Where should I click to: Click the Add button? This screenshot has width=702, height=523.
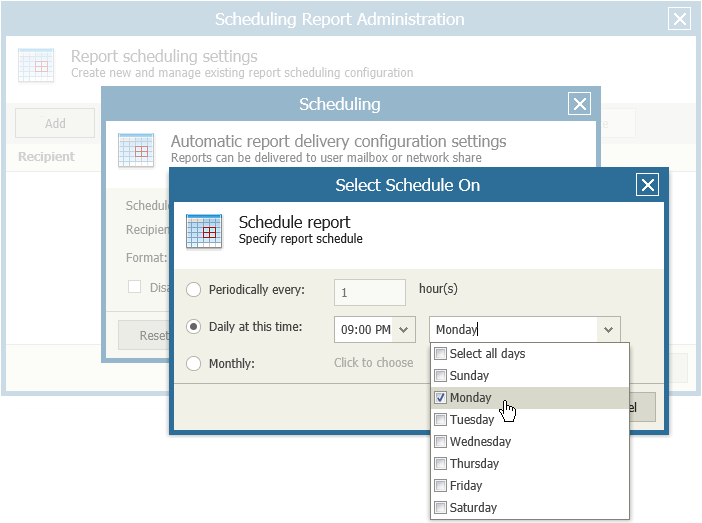(x=55, y=123)
